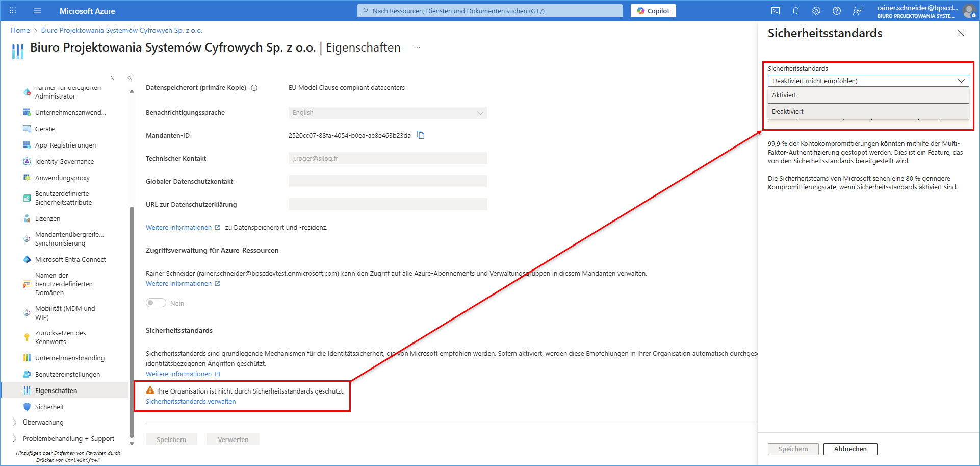Open Weitere Informationen under Sicherheitsstandards

[183, 374]
